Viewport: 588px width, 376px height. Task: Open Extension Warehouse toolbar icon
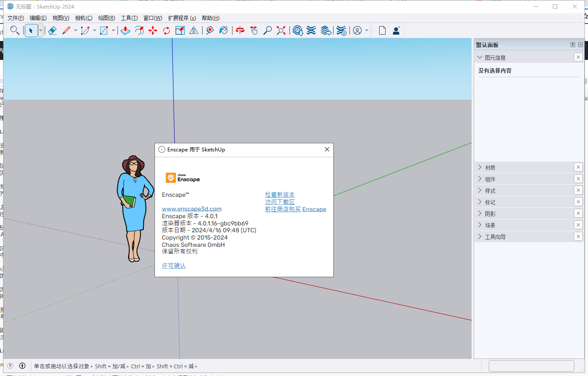(x=312, y=30)
